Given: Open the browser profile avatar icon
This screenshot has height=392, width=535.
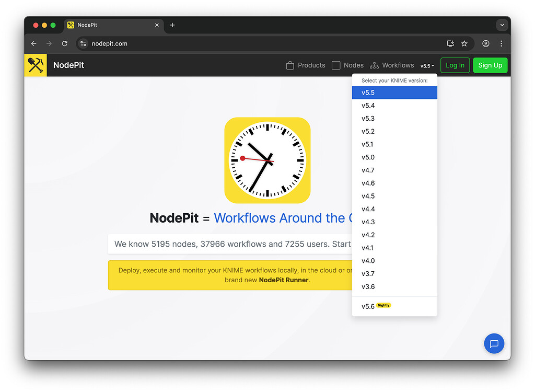Looking at the screenshot, I should (x=485, y=44).
